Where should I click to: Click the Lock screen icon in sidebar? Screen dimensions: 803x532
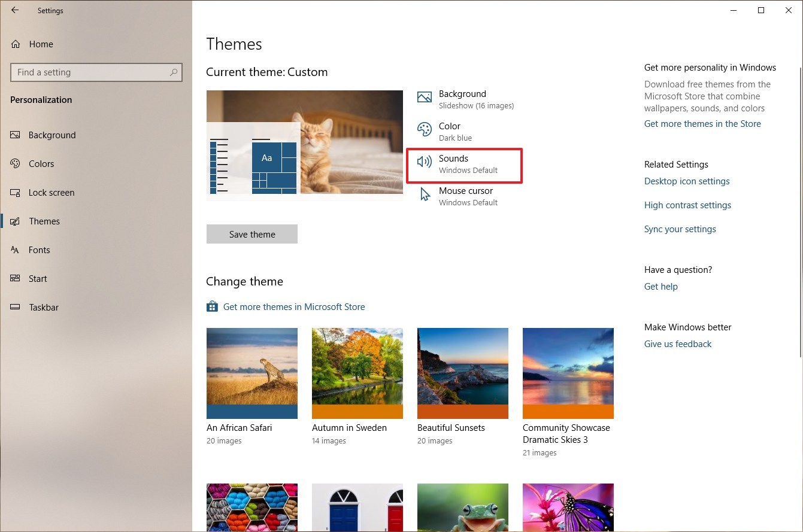point(16,192)
